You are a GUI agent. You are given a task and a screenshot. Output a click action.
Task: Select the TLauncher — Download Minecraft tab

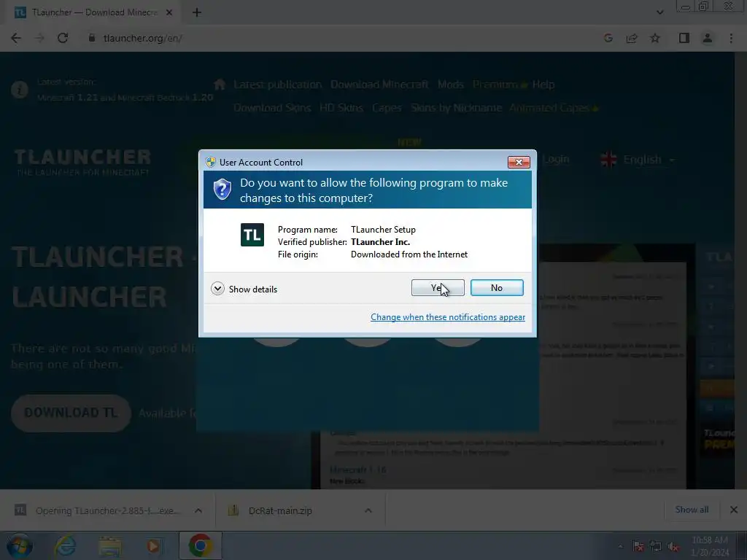94,12
